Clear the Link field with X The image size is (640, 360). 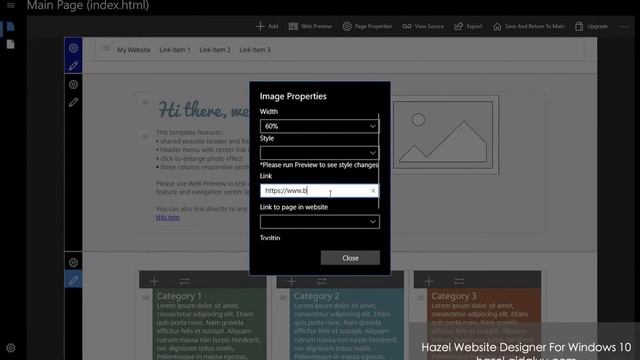click(x=373, y=191)
